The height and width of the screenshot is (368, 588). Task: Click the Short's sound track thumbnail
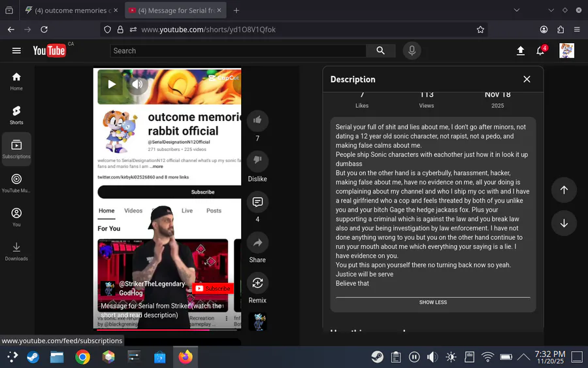pyautogui.click(x=257, y=322)
